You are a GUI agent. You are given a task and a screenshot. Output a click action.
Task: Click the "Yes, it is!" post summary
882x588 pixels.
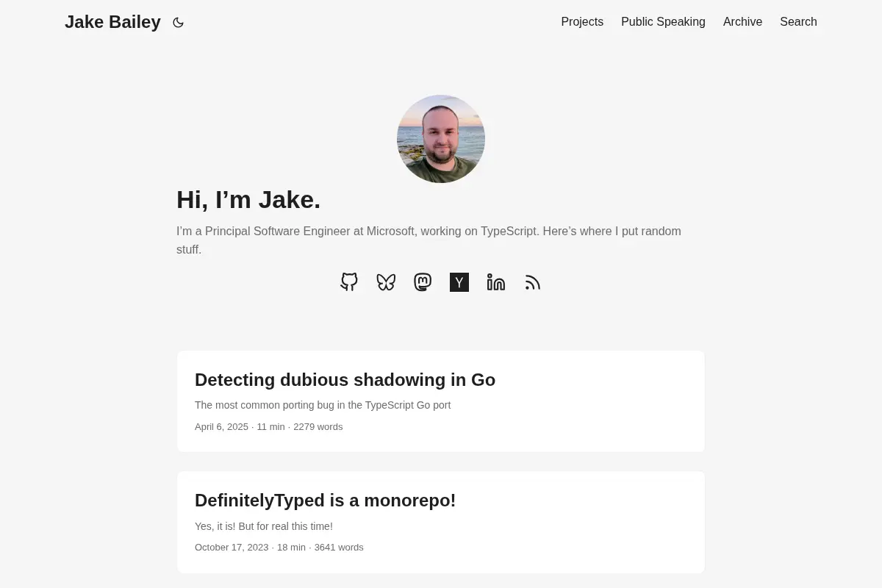[x=263, y=526]
